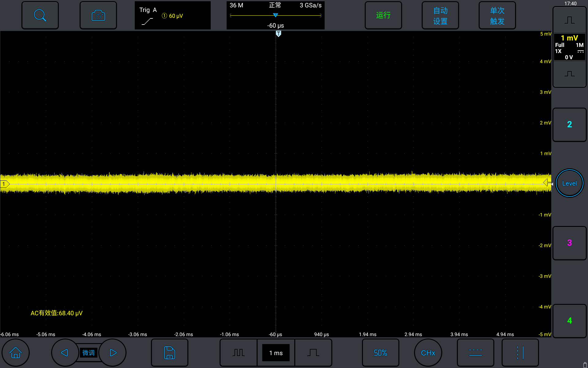Viewport: 588px width, 368px height.
Task: Open channel 1 settings showing 1 mV
Action: click(x=569, y=47)
